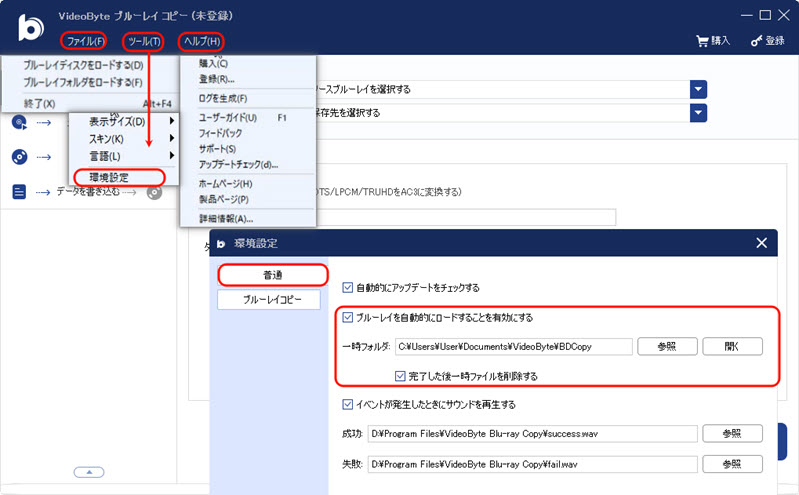Toggle 完了した後一時ファイルを削除する checkbox
The height and width of the screenshot is (495, 799).
coord(400,376)
